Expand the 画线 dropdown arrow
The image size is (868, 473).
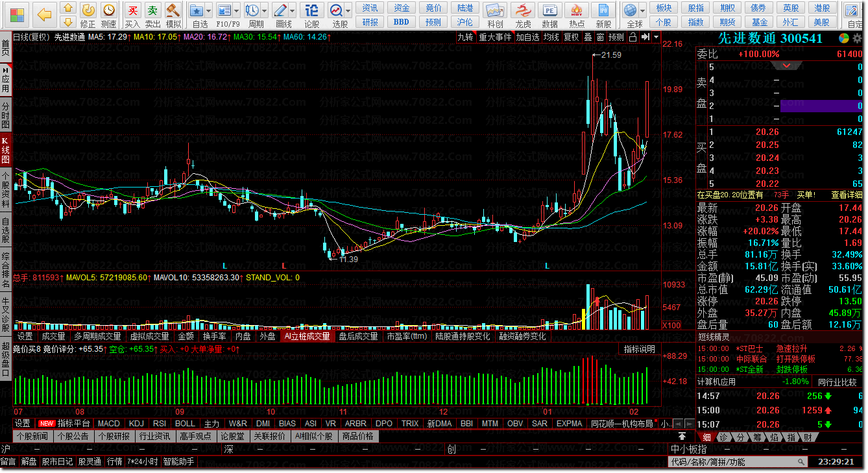292,10
